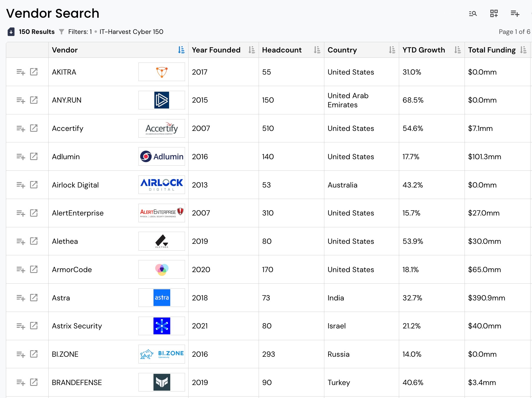Click the ArmorCode logo thumbnail
This screenshot has width=532, height=398.
coord(162,269)
